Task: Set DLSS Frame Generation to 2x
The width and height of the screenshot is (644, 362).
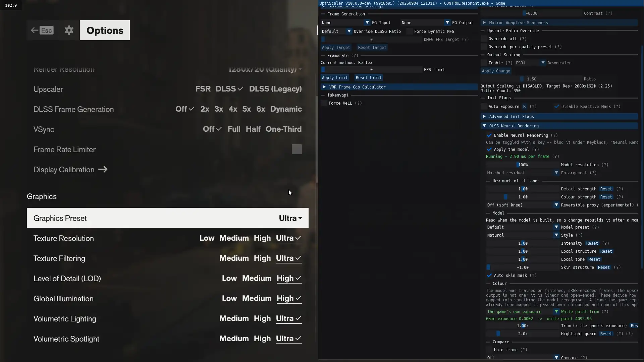Action: (205, 109)
